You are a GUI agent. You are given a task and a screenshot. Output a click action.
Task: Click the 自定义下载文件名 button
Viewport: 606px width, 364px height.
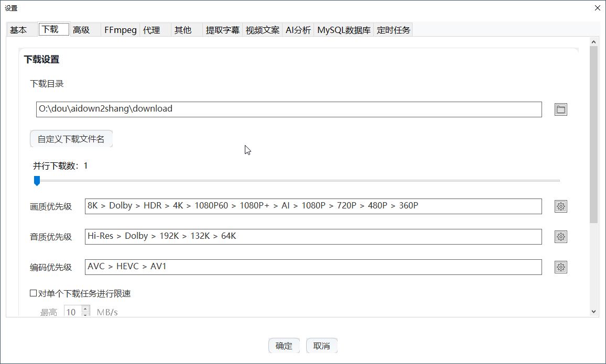tap(71, 139)
